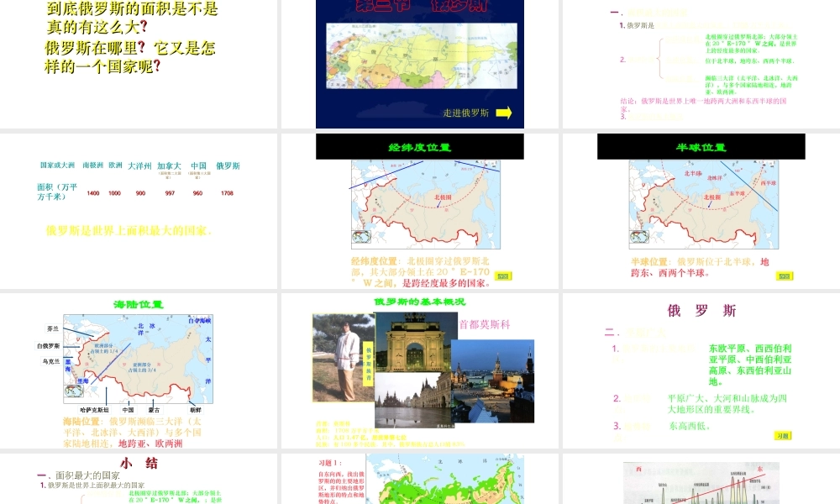Open the terrain profile chart slide
Screen dimensions: 840x504
tap(701, 478)
